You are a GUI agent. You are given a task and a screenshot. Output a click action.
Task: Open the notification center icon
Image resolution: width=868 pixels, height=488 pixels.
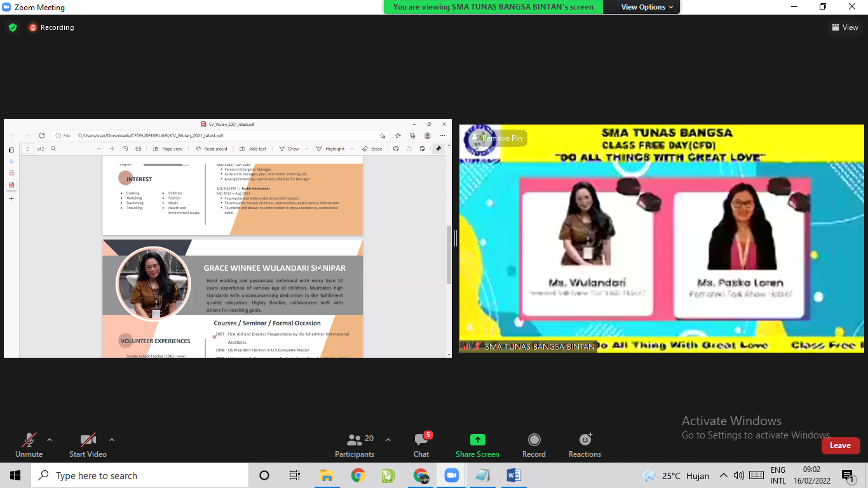pos(848,475)
